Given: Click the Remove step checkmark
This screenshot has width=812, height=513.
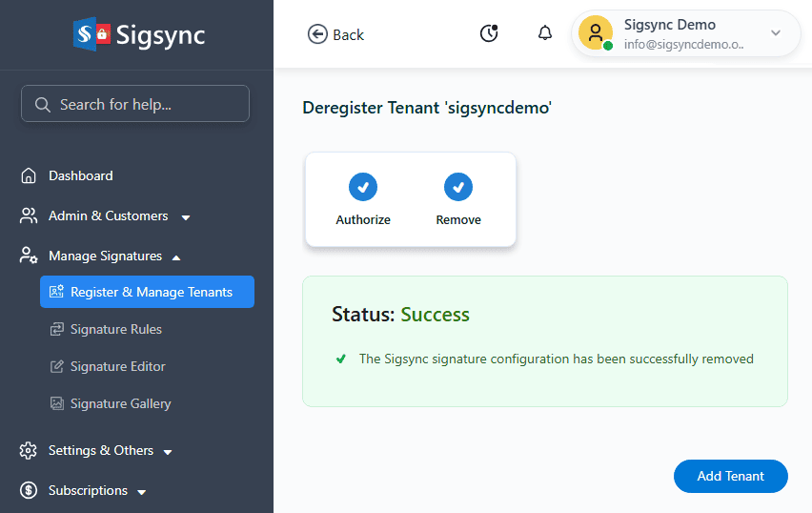Looking at the screenshot, I should pyautogui.click(x=458, y=187).
